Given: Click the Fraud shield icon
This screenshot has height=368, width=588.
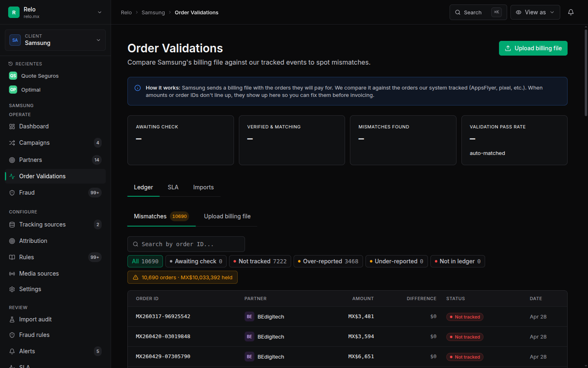Looking at the screenshot, I should click(x=12, y=193).
